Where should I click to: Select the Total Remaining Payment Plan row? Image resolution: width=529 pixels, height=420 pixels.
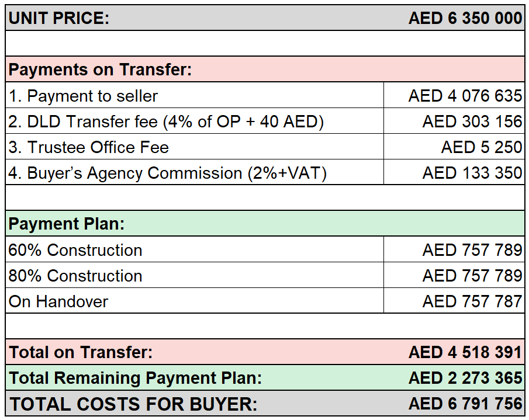coord(265,377)
